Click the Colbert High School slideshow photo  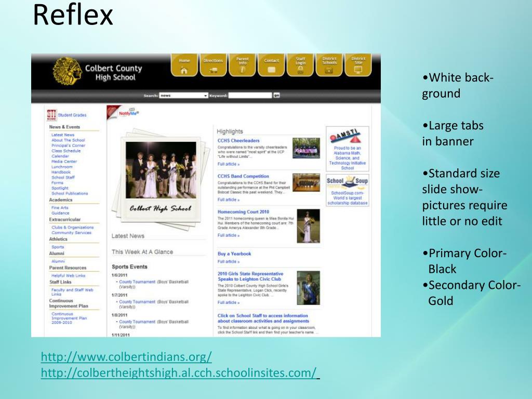[x=161, y=170]
